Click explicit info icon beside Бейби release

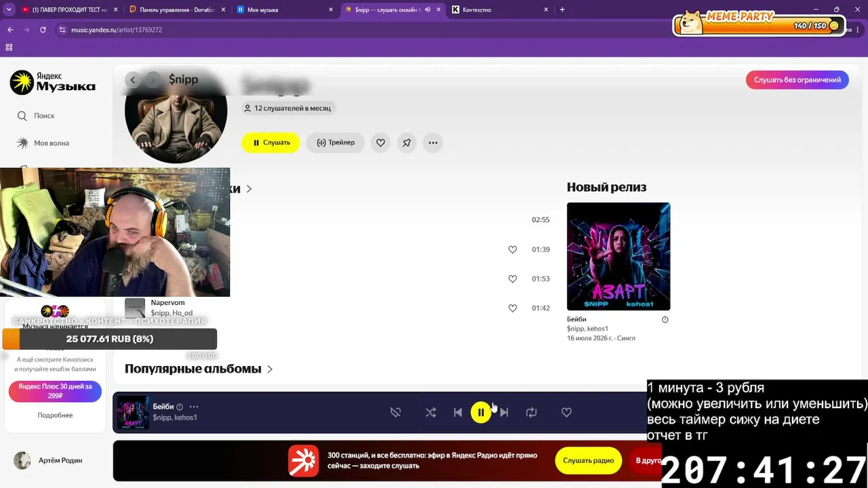[x=665, y=320]
